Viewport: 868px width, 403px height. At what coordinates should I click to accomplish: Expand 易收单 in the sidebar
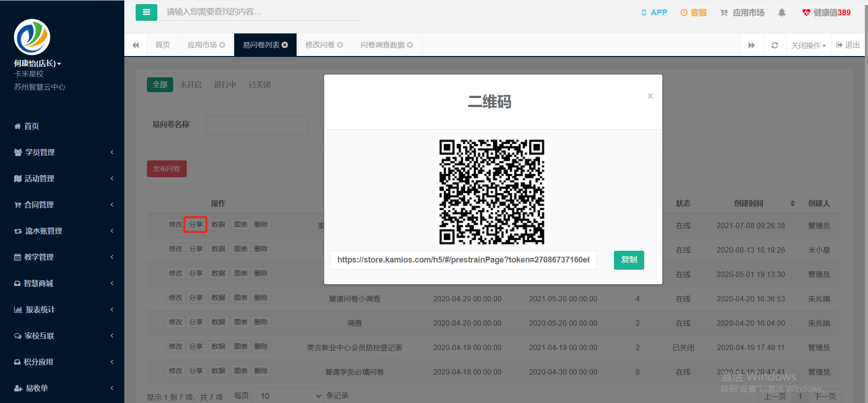(62, 388)
